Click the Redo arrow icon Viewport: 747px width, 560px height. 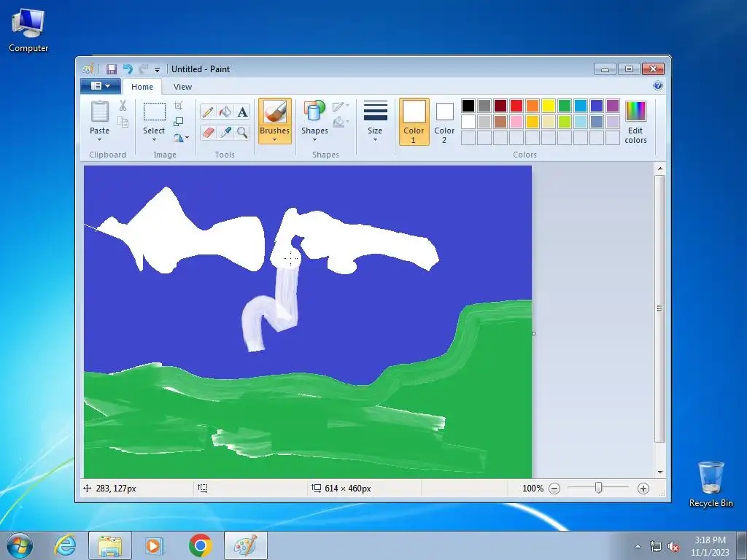[144, 69]
